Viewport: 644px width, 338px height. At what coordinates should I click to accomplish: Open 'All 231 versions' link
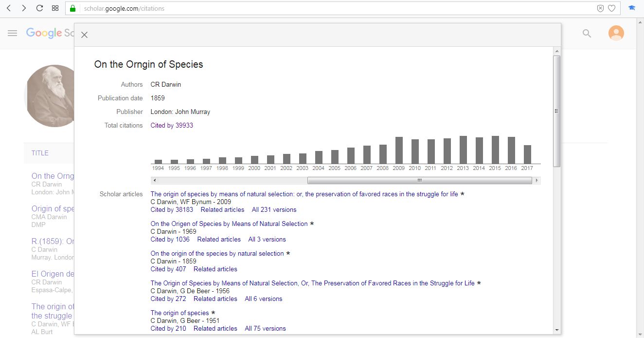click(274, 209)
